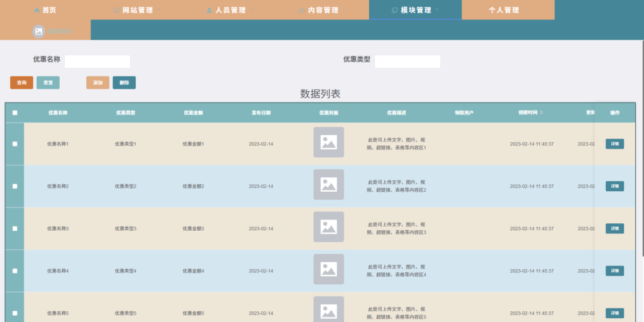Image resolution: width=644 pixels, height=322 pixels.
Task: Toggle the select-all checkbox in table header
Action: (x=15, y=113)
